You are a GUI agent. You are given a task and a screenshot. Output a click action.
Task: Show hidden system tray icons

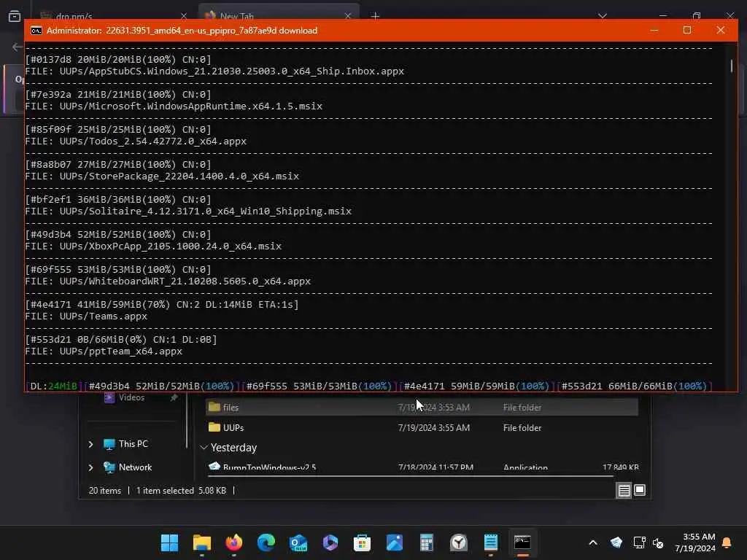pyautogui.click(x=593, y=542)
